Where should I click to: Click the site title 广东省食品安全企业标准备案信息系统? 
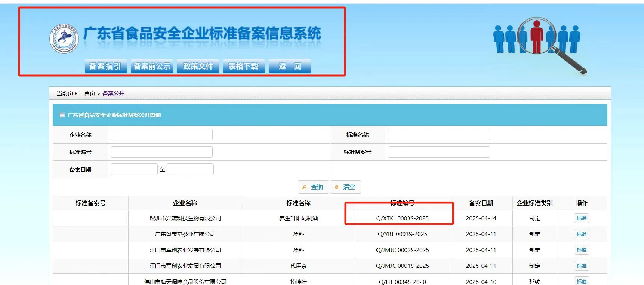pyautogui.click(x=202, y=33)
